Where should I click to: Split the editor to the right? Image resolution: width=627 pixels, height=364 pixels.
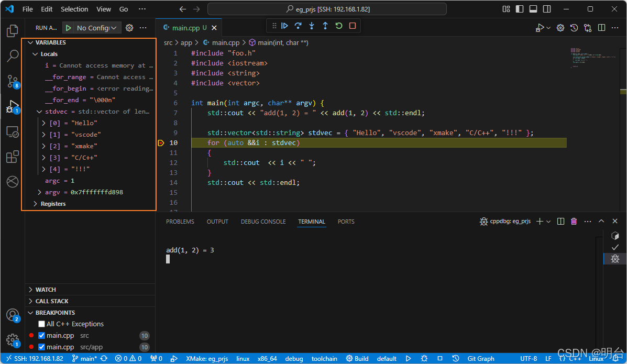coord(601,28)
